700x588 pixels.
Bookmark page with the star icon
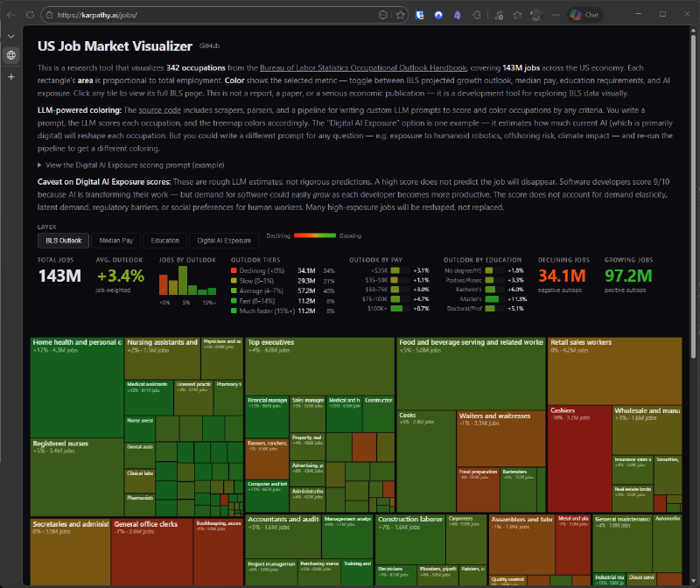400,15
